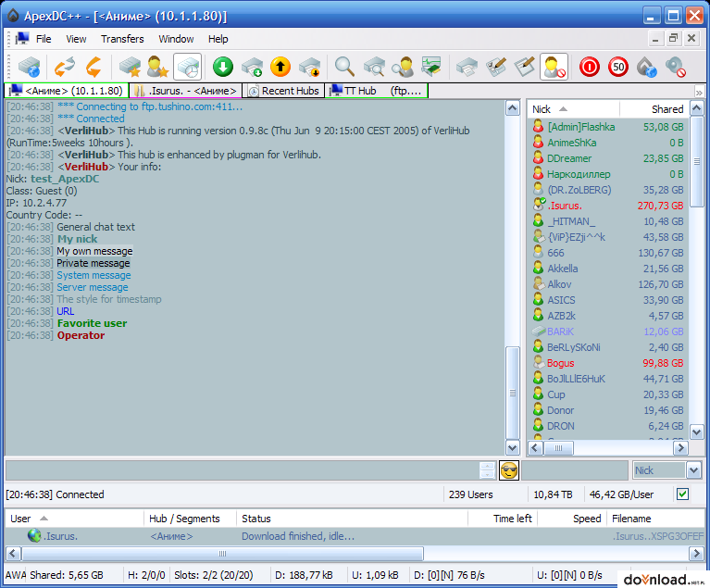Click the Filename column header
The height and width of the screenshot is (588, 710).
click(x=655, y=519)
